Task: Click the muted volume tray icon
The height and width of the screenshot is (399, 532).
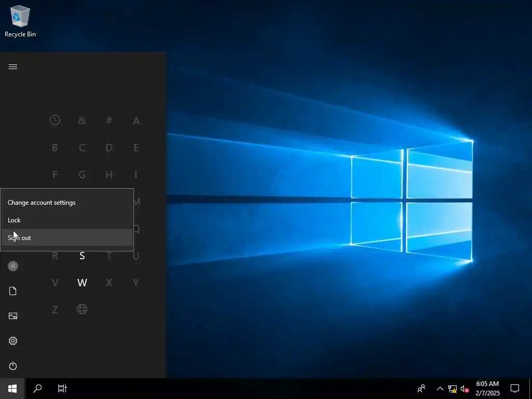Action: coord(464,389)
